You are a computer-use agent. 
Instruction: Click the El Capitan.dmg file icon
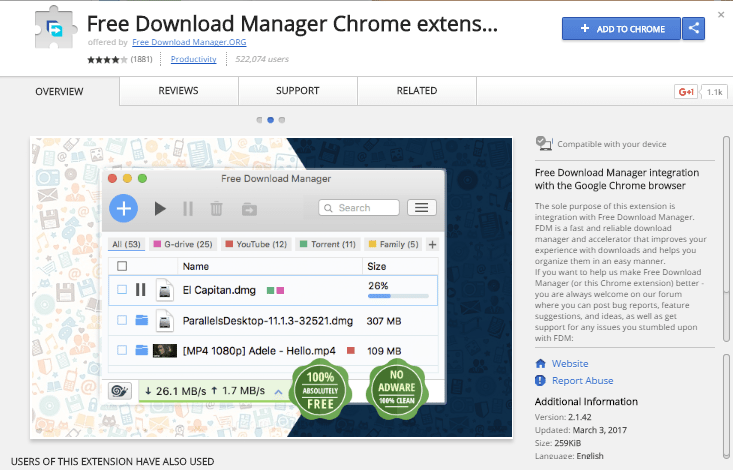tap(165, 290)
